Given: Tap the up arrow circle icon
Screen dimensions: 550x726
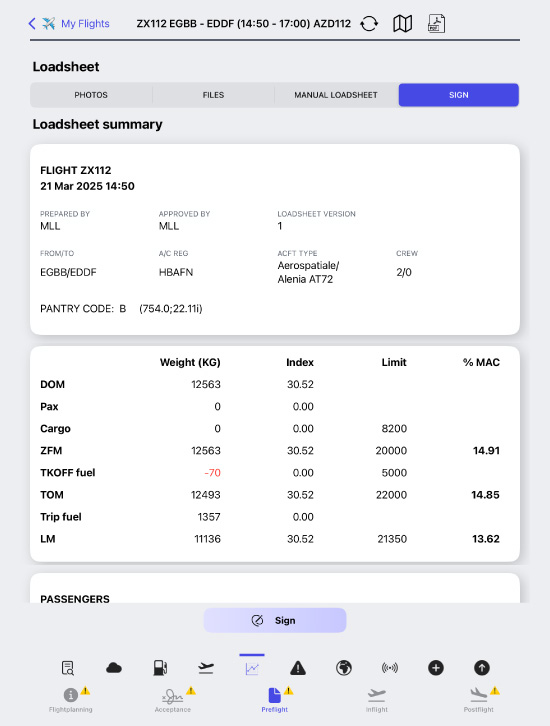Looking at the screenshot, I should click(x=482, y=668).
